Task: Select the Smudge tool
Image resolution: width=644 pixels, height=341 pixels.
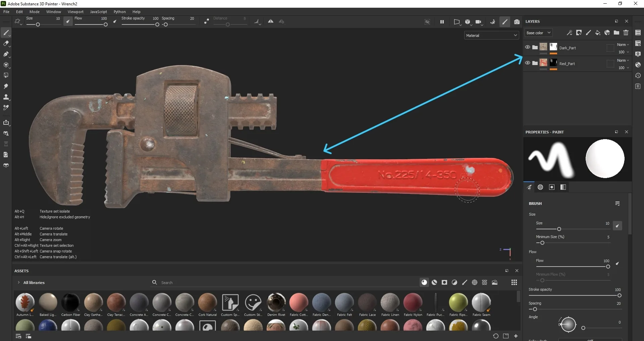Action: 6,86
